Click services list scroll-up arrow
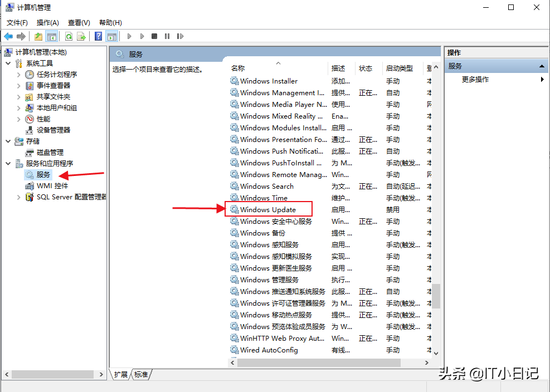550x392 pixels. point(436,67)
